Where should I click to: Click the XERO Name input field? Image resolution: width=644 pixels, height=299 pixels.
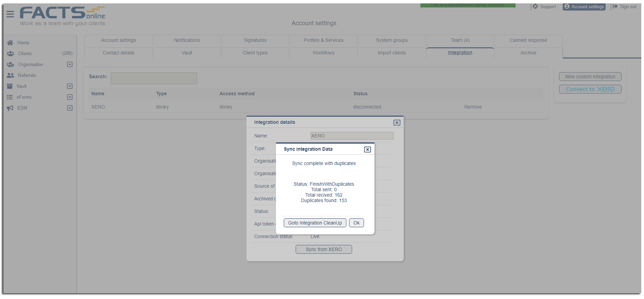pos(352,136)
